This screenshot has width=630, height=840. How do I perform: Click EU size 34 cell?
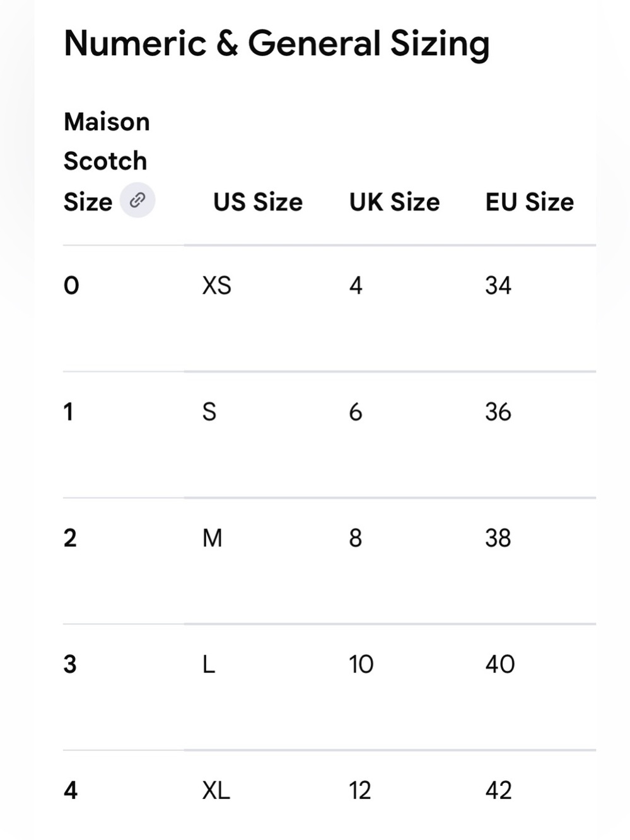coord(498,286)
